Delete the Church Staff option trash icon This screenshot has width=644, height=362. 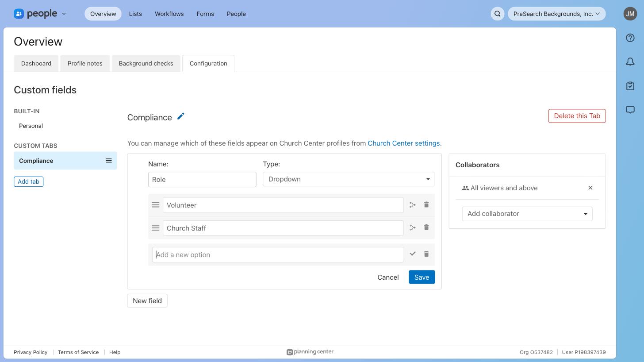(x=426, y=227)
